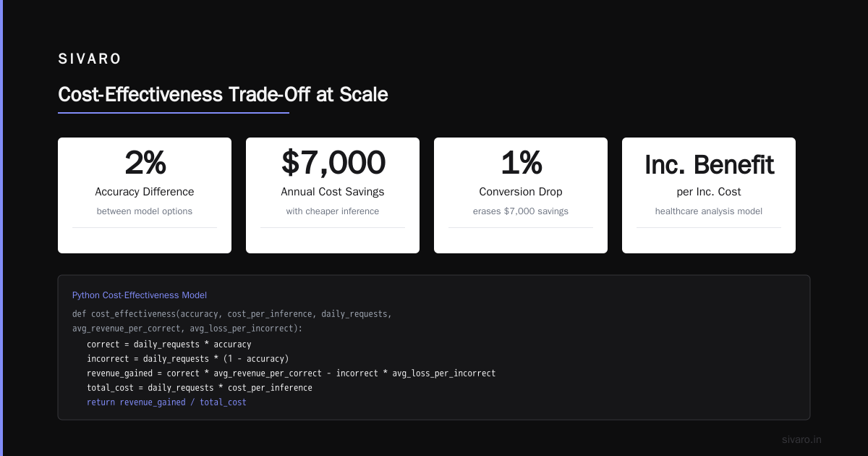Click the Python Cost-Effectiveness Model title
Image resolution: width=868 pixels, height=456 pixels.
140,295
